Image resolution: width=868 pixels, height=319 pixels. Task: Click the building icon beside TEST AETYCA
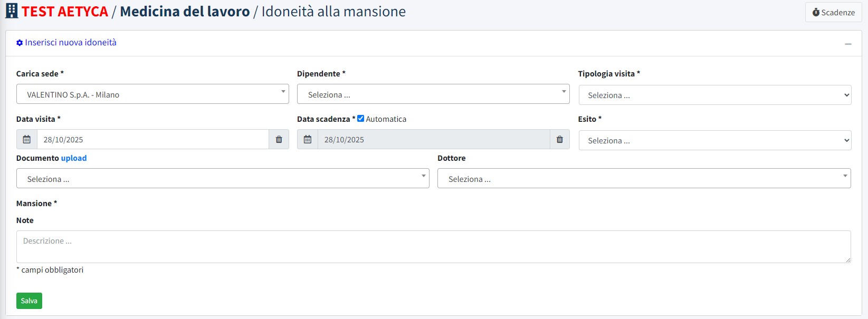[12, 11]
